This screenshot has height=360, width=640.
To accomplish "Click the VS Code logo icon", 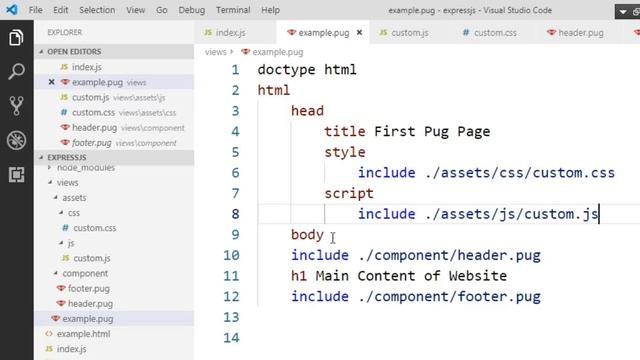I will pyautogui.click(x=12, y=9).
